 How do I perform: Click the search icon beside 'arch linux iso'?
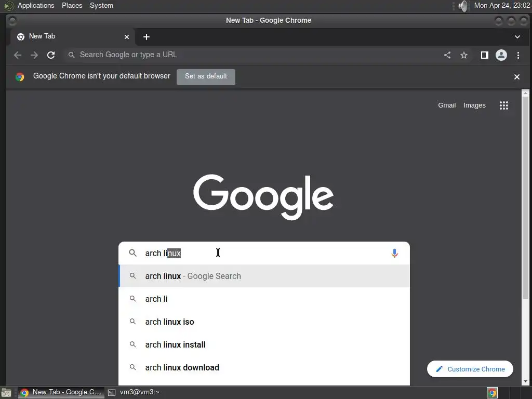132,321
